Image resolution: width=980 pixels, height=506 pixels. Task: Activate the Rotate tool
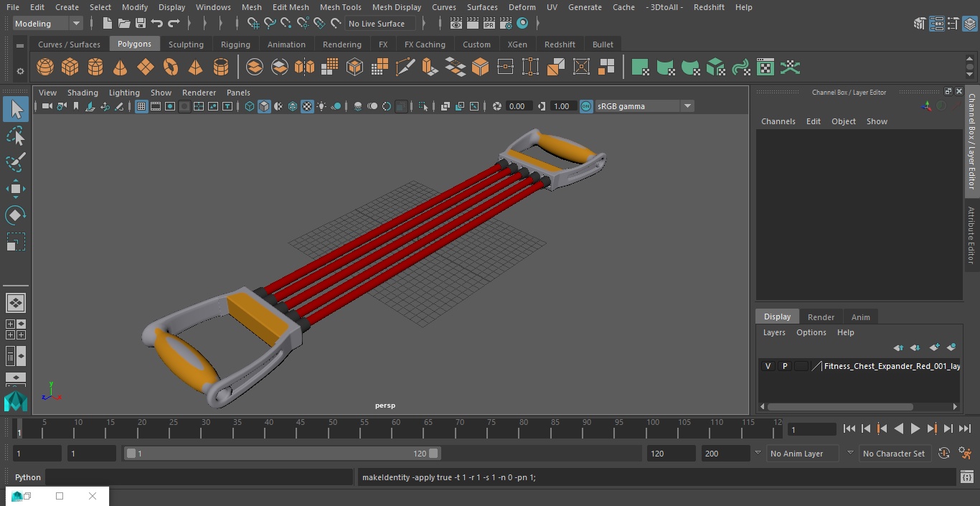pyautogui.click(x=16, y=215)
